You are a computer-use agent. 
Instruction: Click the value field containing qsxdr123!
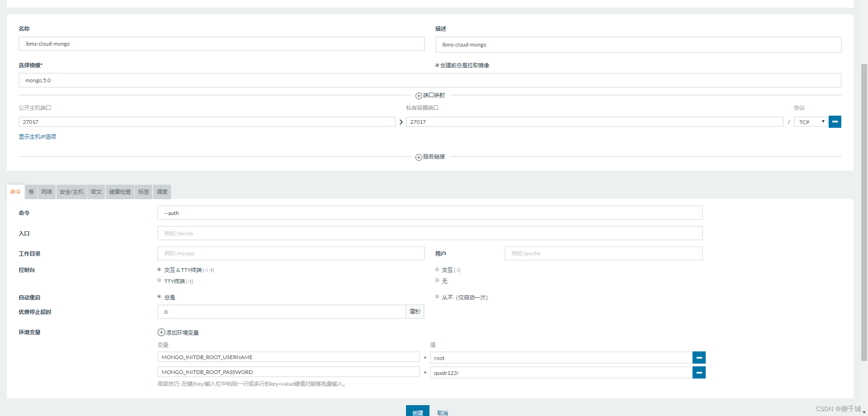[x=561, y=373]
